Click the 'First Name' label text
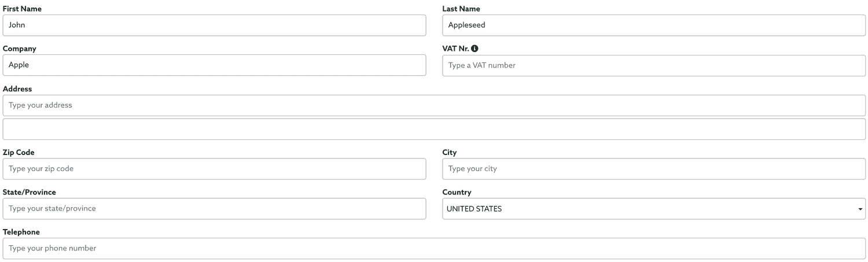The width and height of the screenshot is (868, 262). point(22,9)
